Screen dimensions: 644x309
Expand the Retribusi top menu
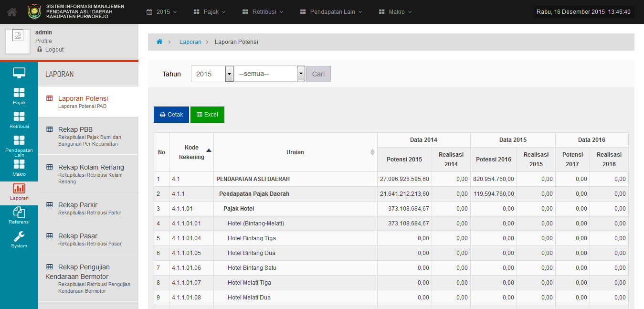pyautogui.click(x=263, y=12)
